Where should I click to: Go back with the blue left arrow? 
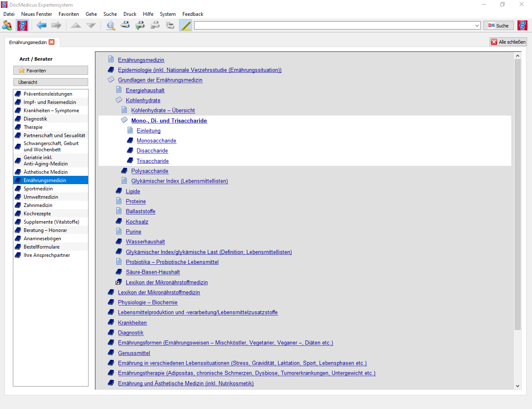[42, 25]
